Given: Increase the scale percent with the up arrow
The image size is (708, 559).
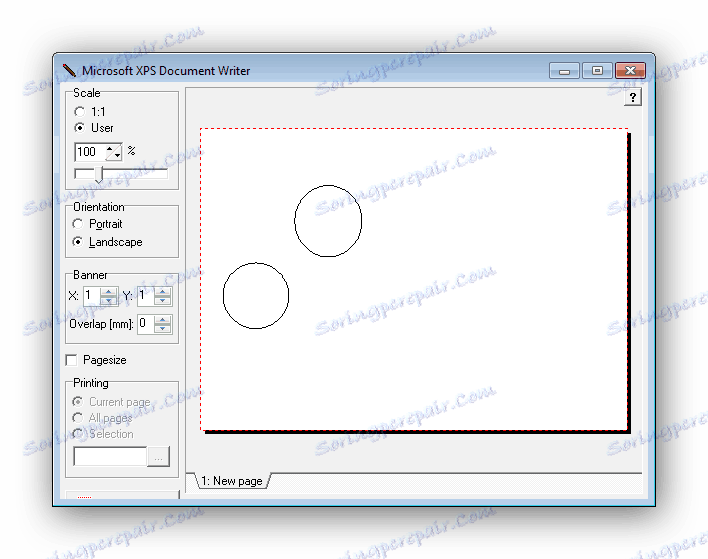Looking at the screenshot, I should coord(110,148).
